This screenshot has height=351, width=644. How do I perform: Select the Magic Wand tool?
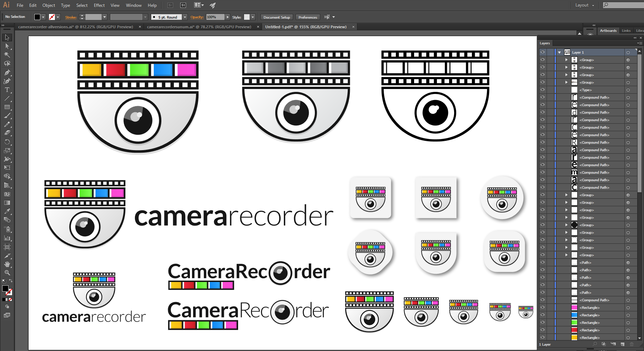pyautogui.click(x=7, y=55)
